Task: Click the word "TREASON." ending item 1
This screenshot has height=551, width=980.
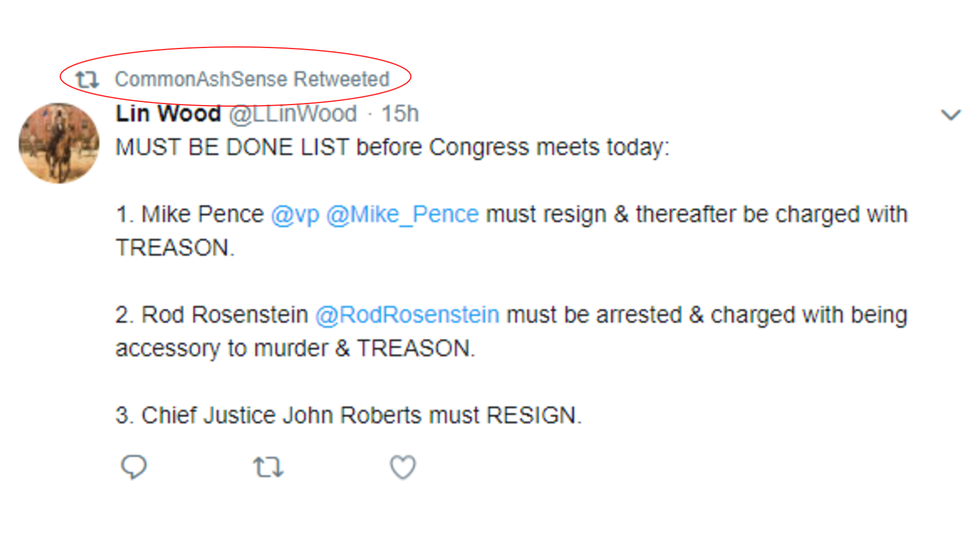Action: 175,248
